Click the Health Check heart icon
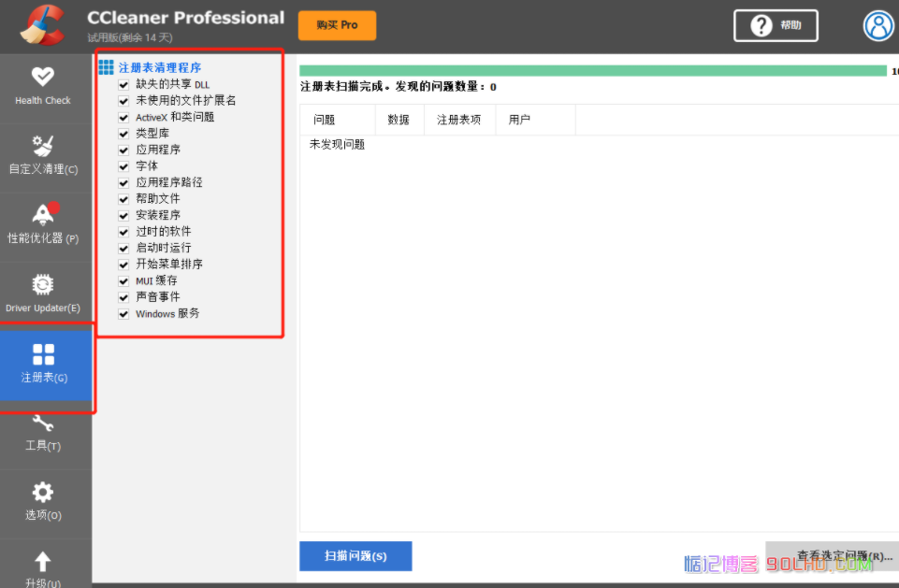Viewport: 899px width, 588px height. (43, 77)
